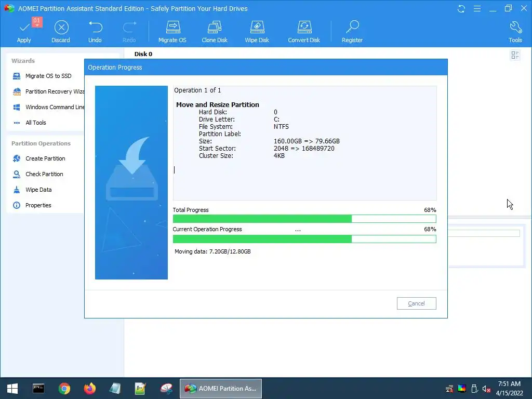
Task: Select Wipe Data operation
Action: coord(32,190)
